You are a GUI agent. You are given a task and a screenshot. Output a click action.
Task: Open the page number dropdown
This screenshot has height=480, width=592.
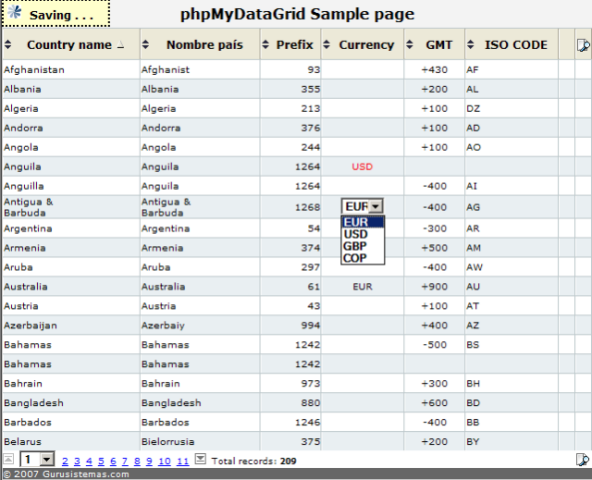[47, 460]
